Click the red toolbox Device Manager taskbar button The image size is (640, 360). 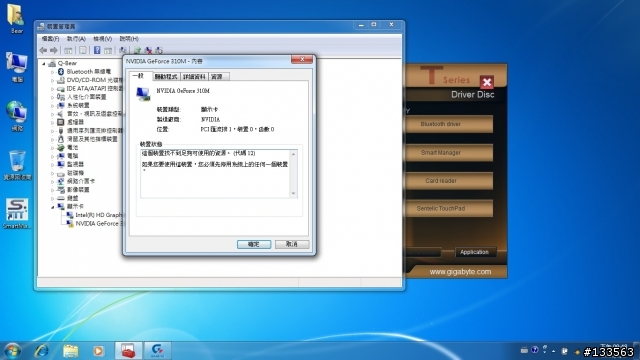pos(128,351)
